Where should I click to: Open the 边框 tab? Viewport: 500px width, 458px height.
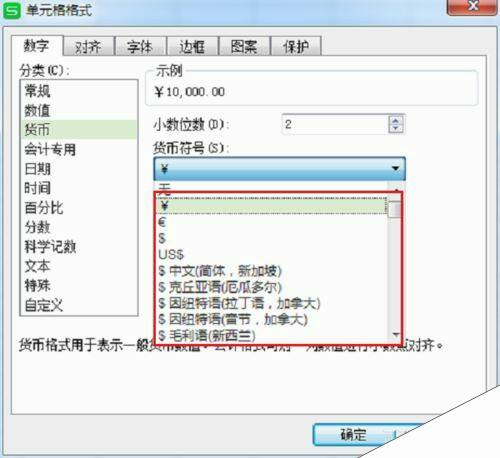click(192, 46)
